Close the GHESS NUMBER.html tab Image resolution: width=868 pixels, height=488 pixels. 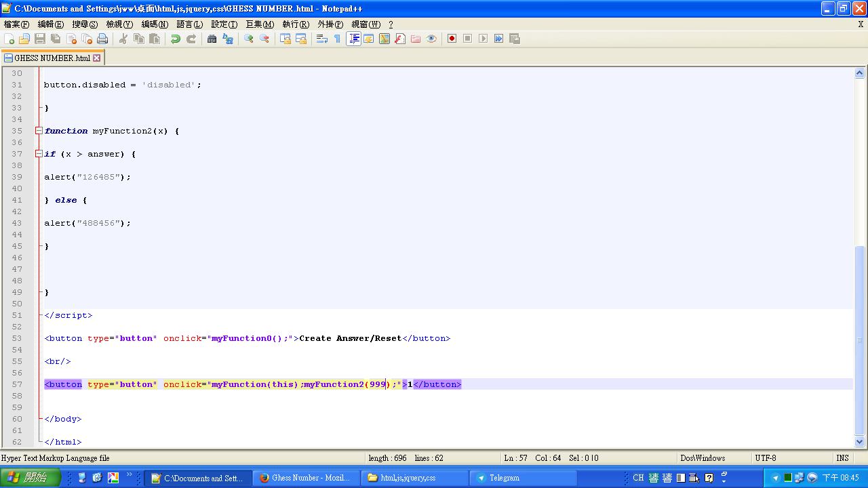[x=97, y=58]
